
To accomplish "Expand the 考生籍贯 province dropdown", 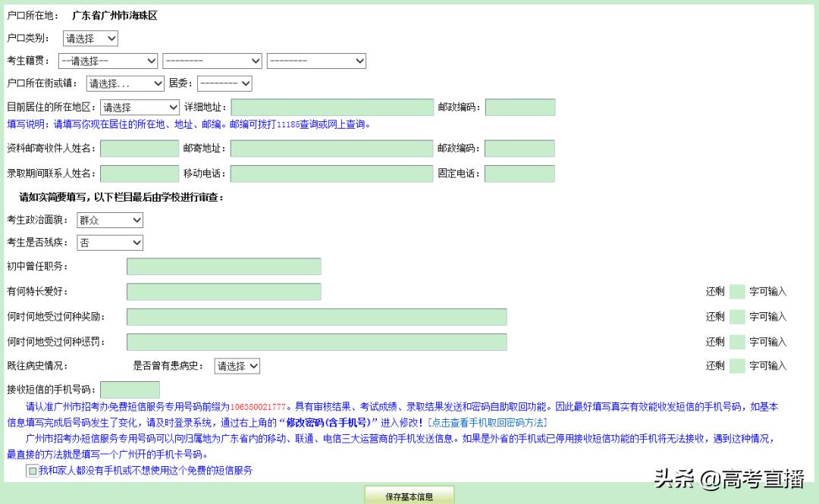I will point(108,61).
